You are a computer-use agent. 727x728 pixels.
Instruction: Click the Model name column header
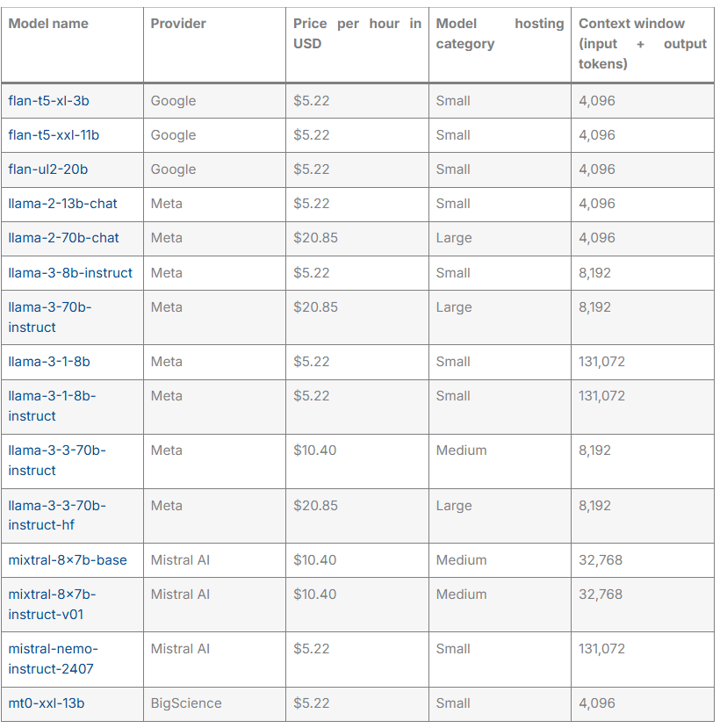pos(48,24)
